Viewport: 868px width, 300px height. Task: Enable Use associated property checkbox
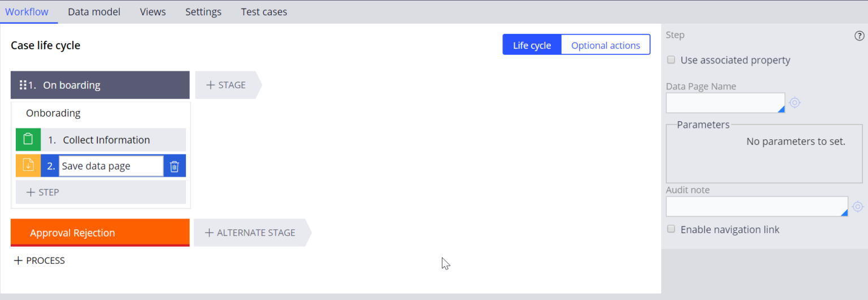(671, 60)
